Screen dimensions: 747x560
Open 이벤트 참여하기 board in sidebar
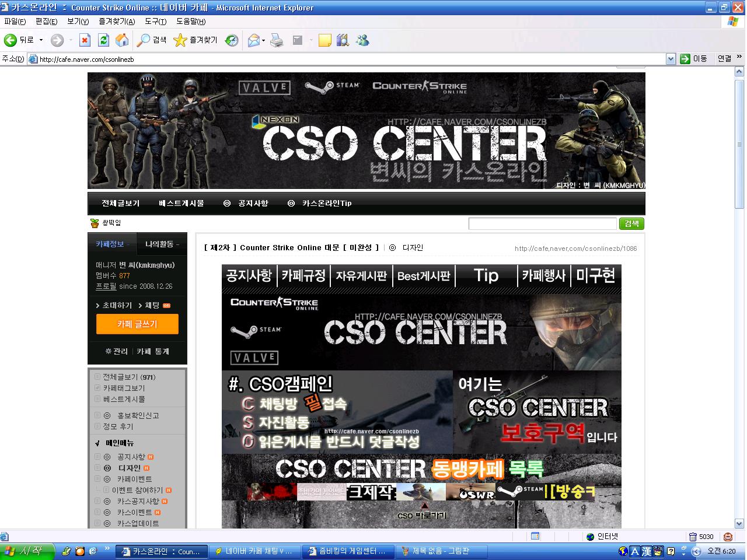(137, 491)
